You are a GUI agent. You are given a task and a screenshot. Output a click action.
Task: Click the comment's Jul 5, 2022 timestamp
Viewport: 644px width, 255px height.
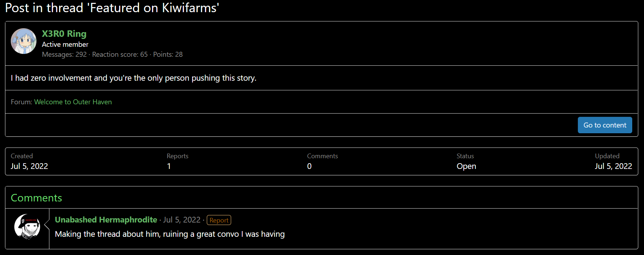[182, 220]
